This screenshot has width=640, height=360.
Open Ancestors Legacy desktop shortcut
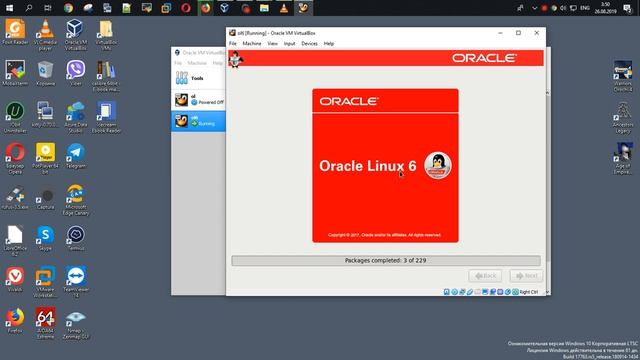[623, 118]
